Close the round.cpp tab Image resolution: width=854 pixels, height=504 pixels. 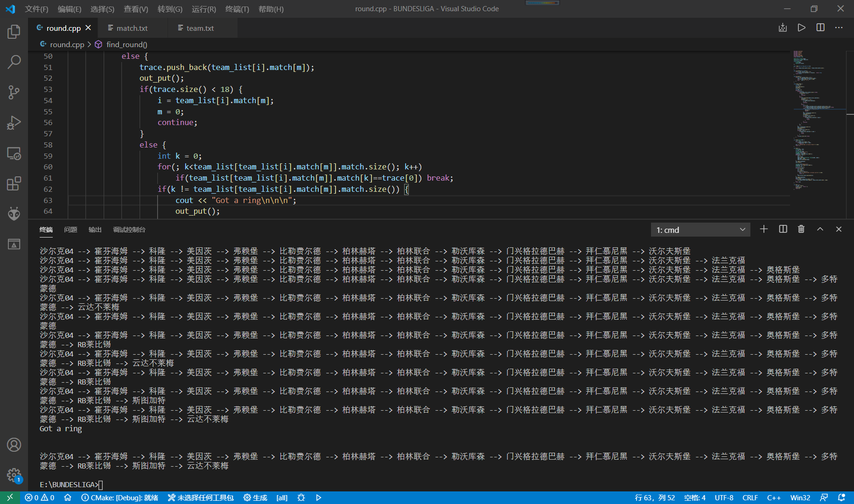88,28
